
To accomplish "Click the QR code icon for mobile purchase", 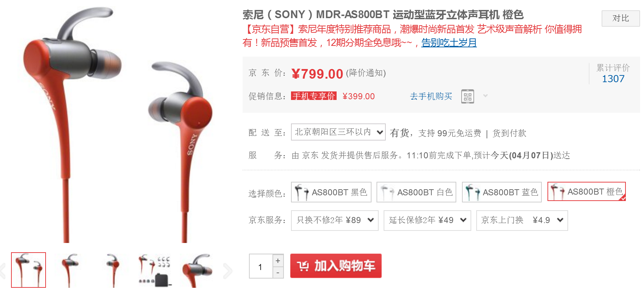I will [x=467, y=96].
